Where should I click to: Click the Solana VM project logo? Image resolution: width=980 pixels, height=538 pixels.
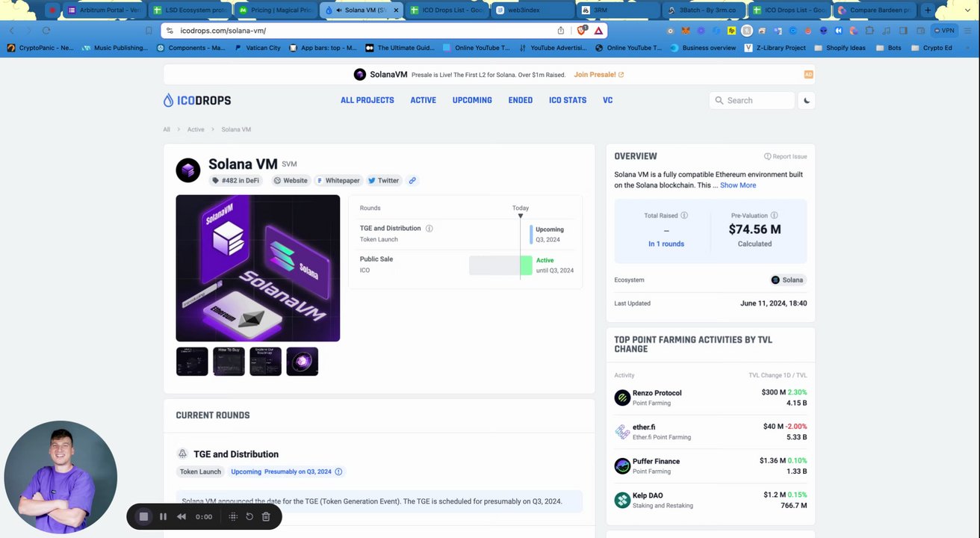(x=188, y=170)
